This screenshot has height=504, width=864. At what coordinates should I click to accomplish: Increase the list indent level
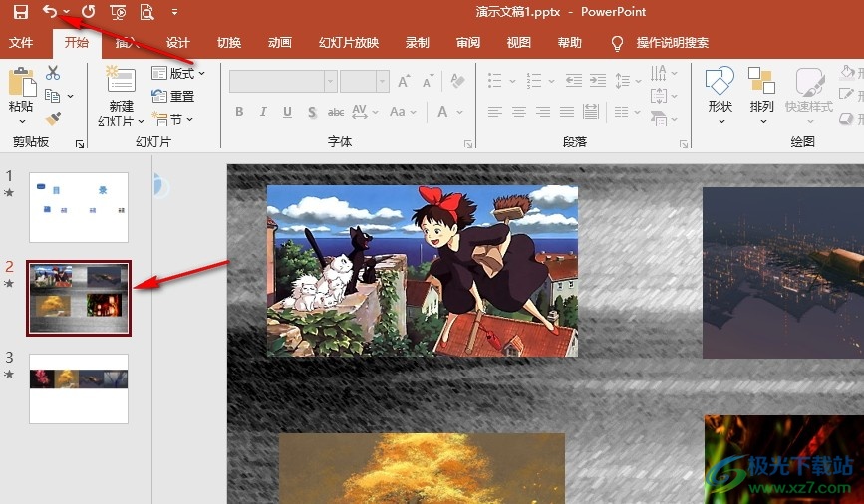(598, 81)
